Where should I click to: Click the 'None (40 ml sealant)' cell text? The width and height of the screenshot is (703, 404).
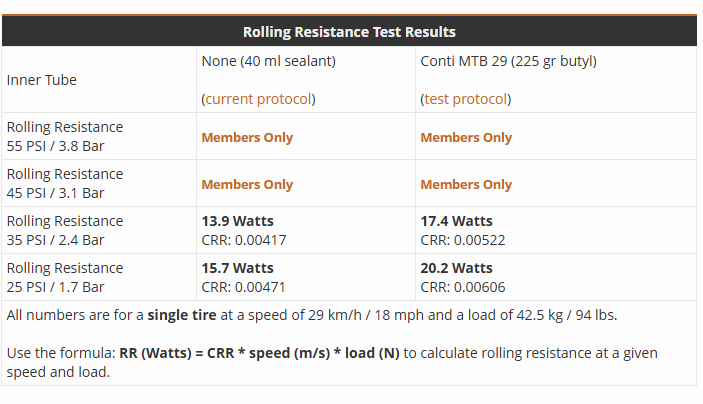[269, 61]
